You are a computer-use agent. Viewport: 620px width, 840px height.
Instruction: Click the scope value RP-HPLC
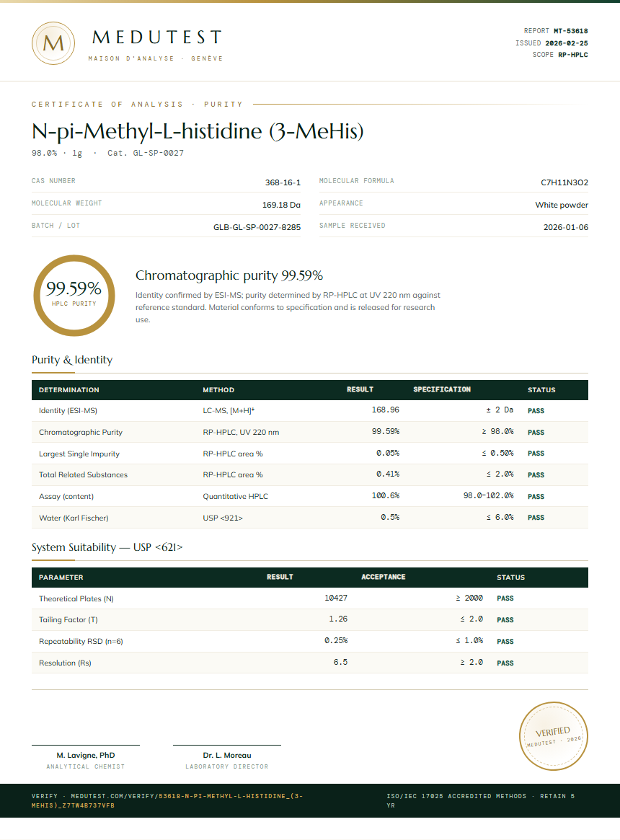coord(573,55)
